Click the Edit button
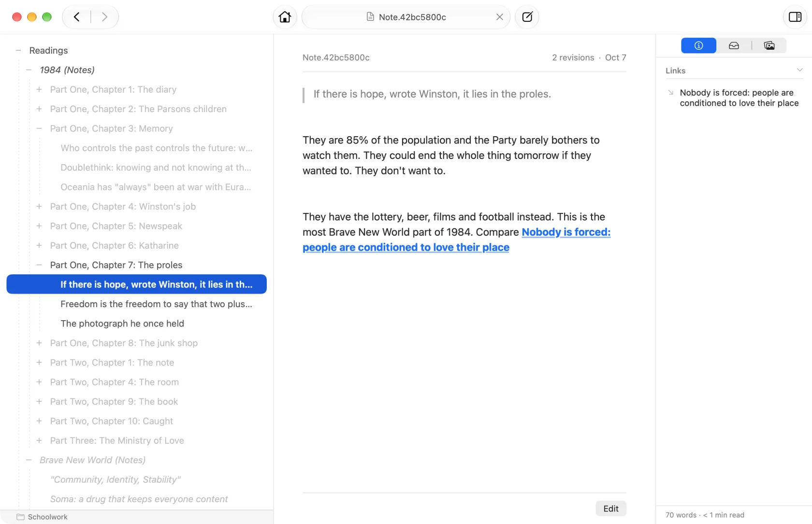This screenshot has height=524, width=812. coord(611,509)
